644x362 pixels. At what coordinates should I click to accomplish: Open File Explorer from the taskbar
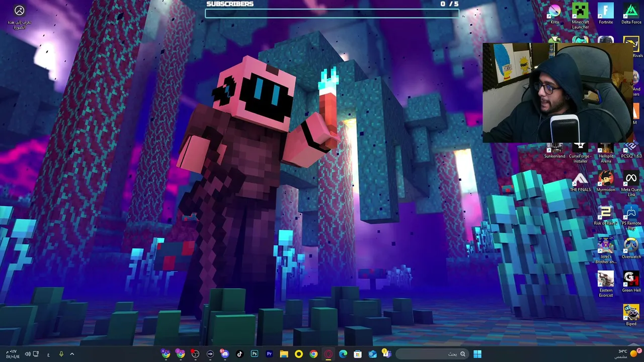click(x=284, y=354)
